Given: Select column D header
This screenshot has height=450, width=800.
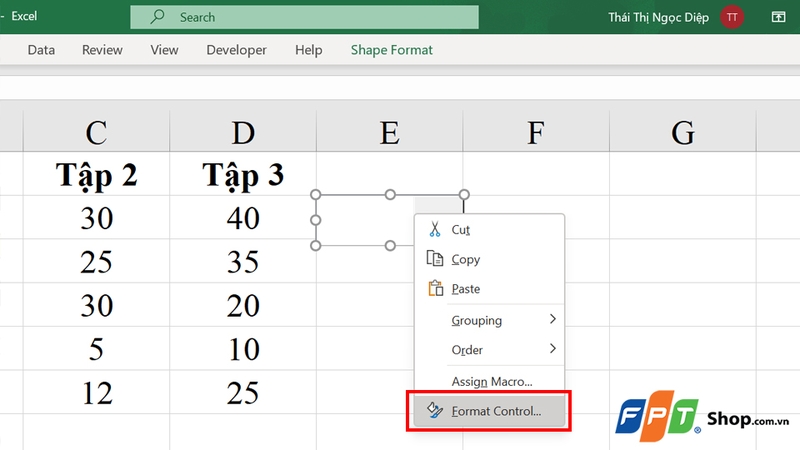Looking at the screenshot, I should 243,132.
